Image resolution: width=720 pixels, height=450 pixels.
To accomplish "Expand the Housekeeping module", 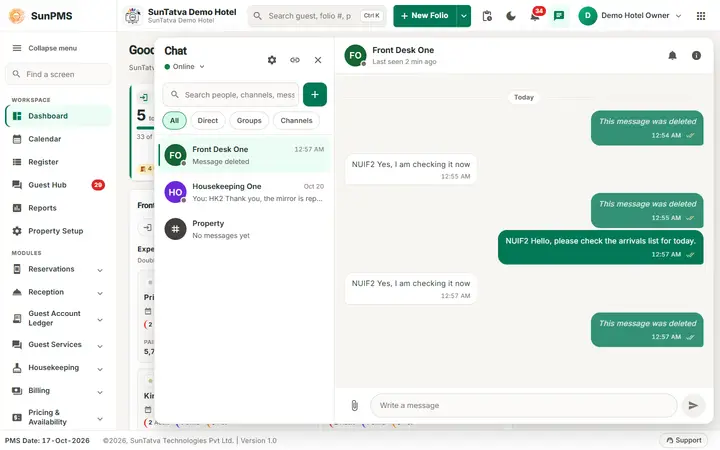I will (x=58, y=368).
